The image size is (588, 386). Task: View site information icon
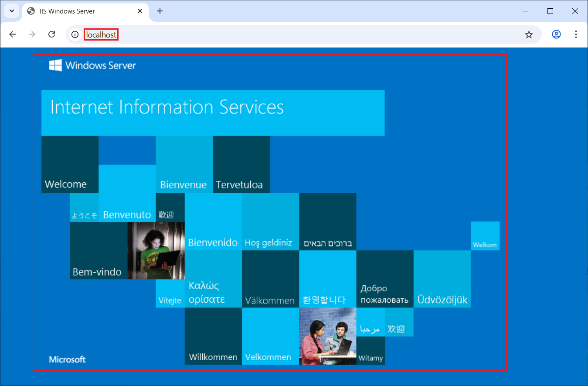click(75, 34)
